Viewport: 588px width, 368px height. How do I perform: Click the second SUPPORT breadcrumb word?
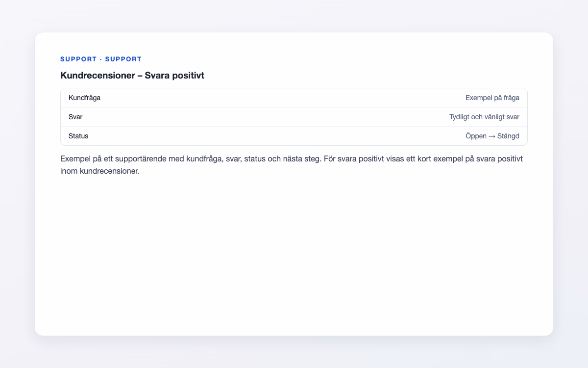(x=123, y=59)
